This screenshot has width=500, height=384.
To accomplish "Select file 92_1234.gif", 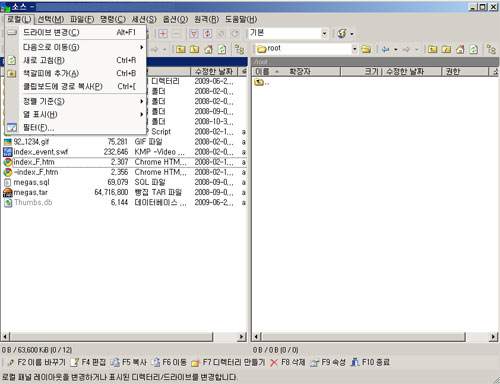I will tap(31, 142).
